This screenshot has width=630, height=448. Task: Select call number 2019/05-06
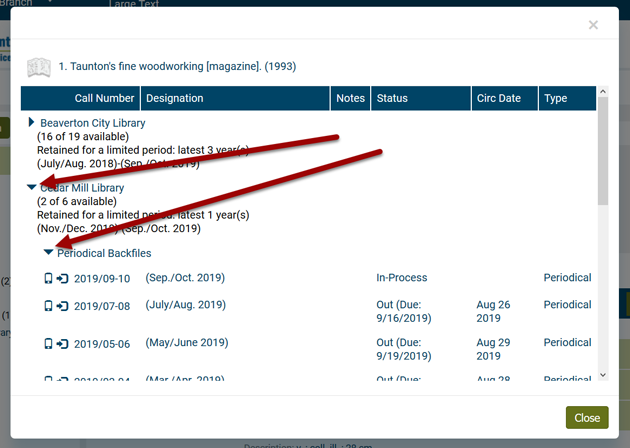point(102,344)
